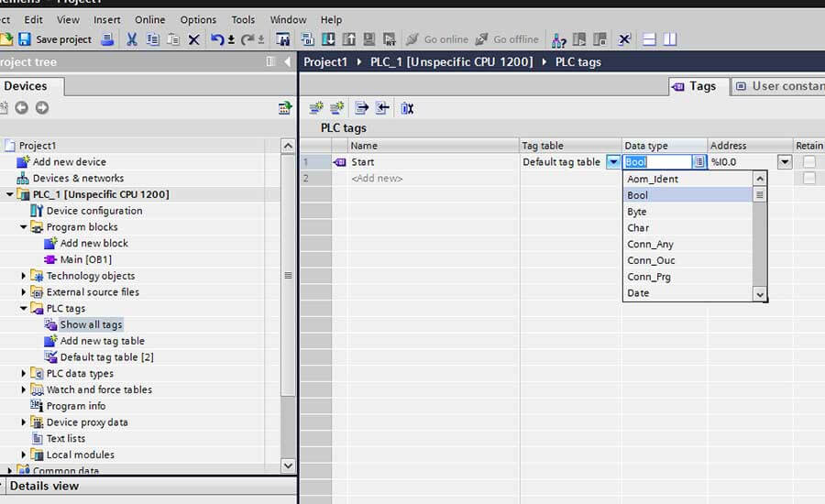
Task: Navigate back in project tree
Action: pyautogui.click(x=21, y=108)
